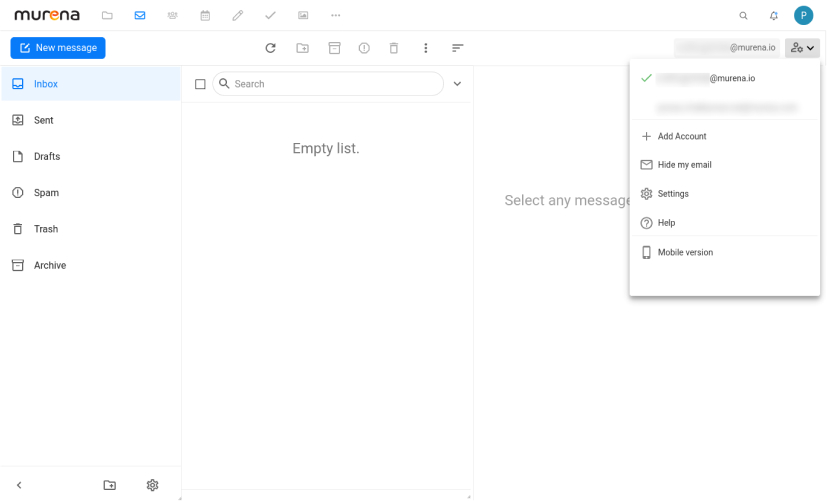Expand the advanced search chevron

[457, 84]
